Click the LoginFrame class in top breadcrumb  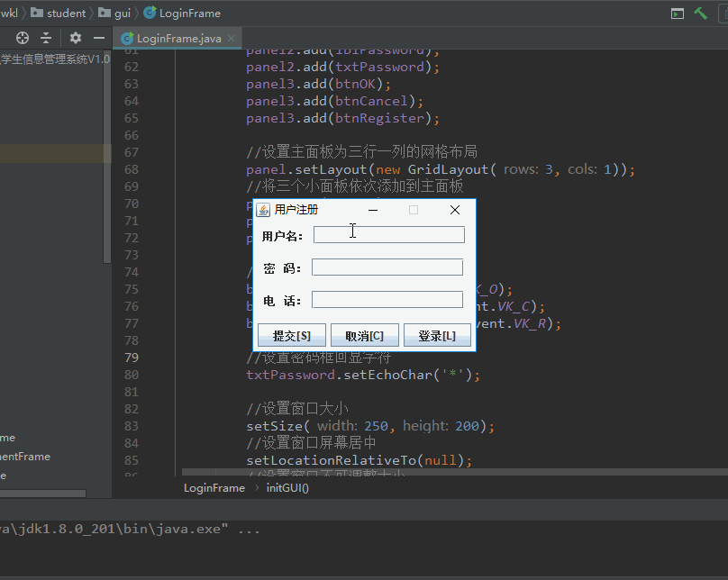(x=182, y=13)
